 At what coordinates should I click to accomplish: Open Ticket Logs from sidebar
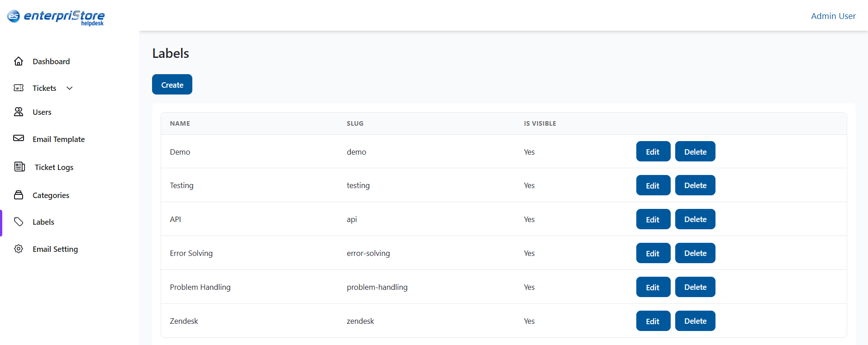coord(54,167)
